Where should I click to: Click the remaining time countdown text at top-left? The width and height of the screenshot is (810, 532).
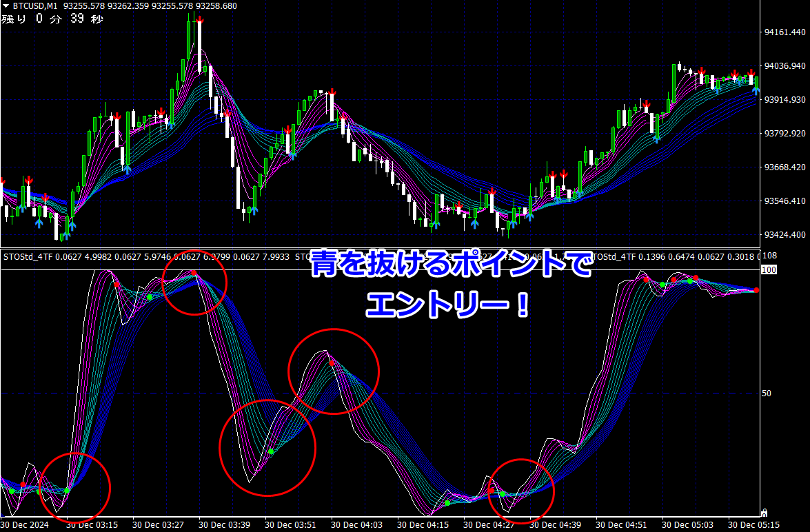[x=52, y=19]
